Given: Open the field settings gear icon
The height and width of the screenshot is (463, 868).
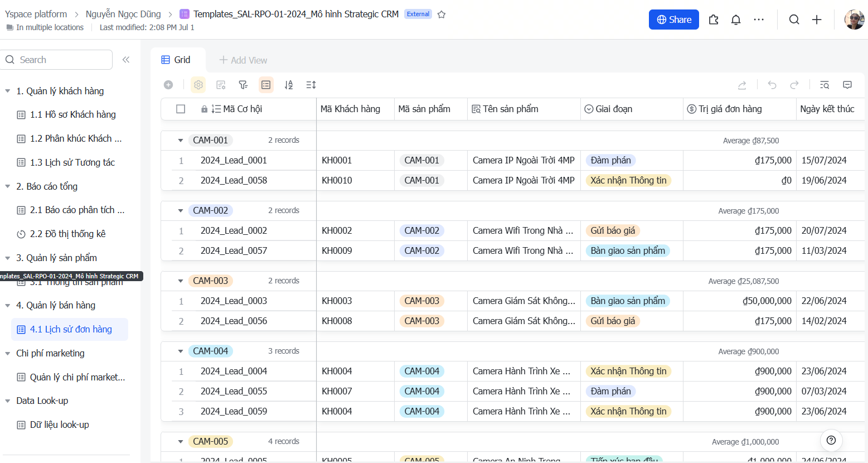Looking at the screenshot, I should (x=198, y=85).
